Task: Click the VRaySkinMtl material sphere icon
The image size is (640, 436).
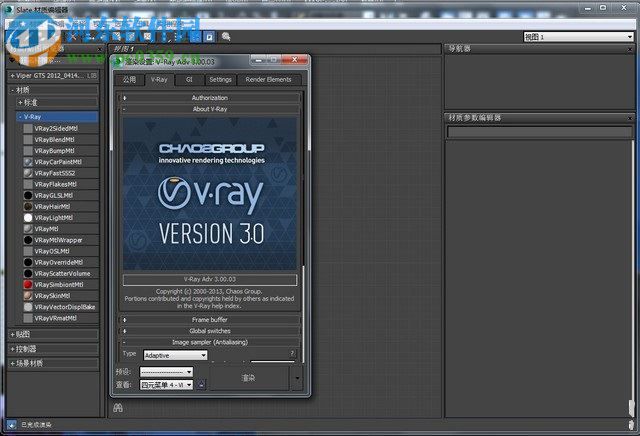Action: (x=28, y=296)
